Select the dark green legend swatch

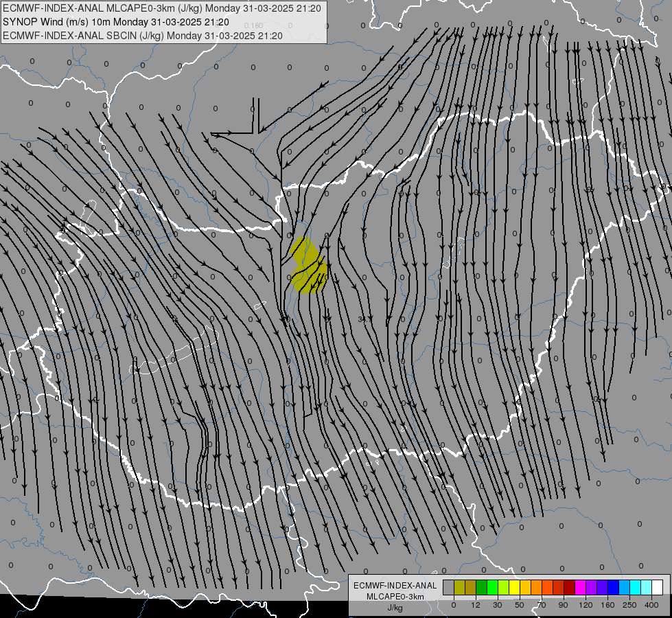tap(482, 588)
